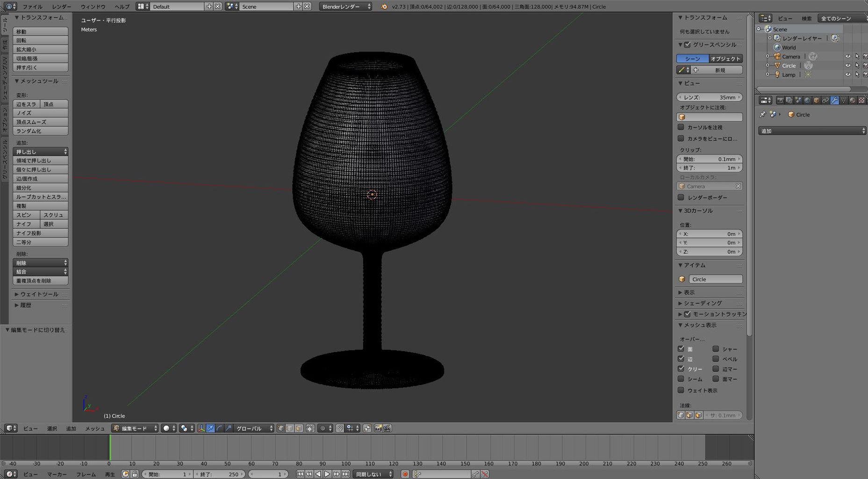Adjust the timeline end frame 250 field

click(219, 474)
